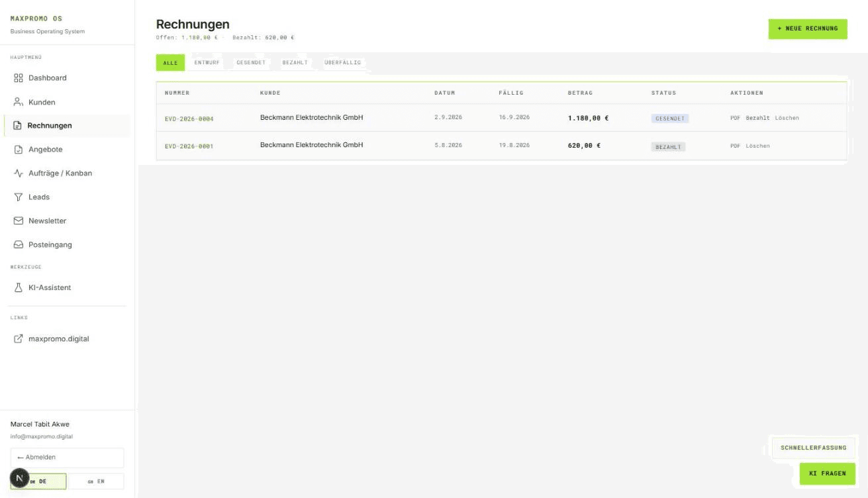This screenshot has height=498, width=868.
Task: Click the Angebote document icon
Action: (x=19, y=150)
